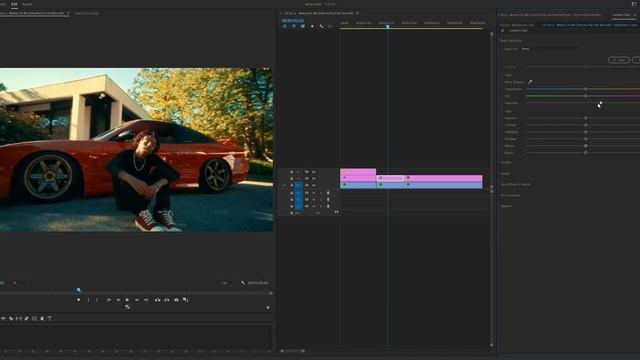
Task: Expand the Color Wheels & Match section
Action: (516, 184)
